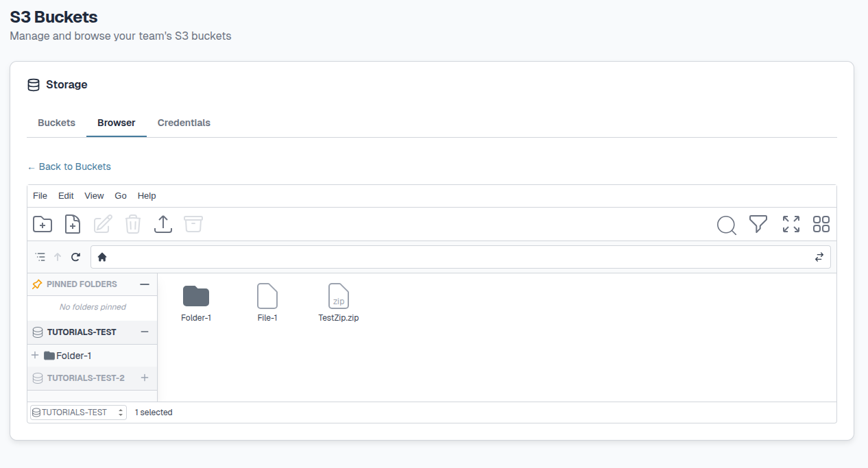Collapse the Pinned Folders section

(144, 284)
